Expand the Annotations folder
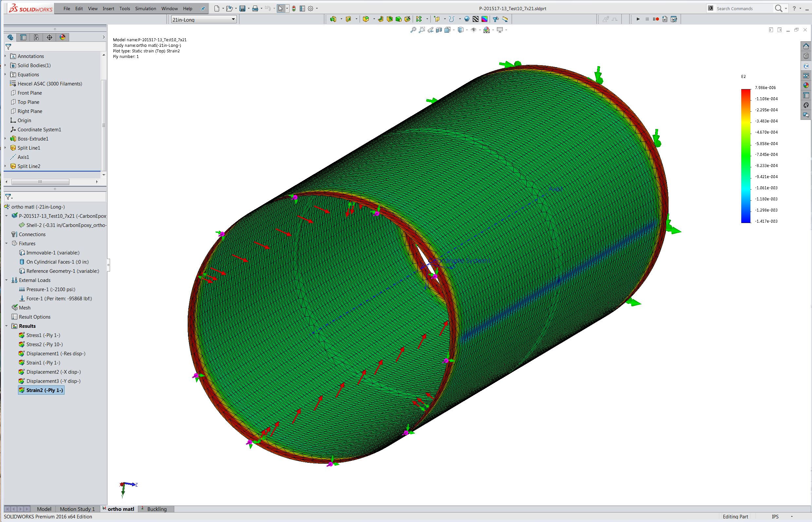812x522 pixels. (x=6, y=56)
